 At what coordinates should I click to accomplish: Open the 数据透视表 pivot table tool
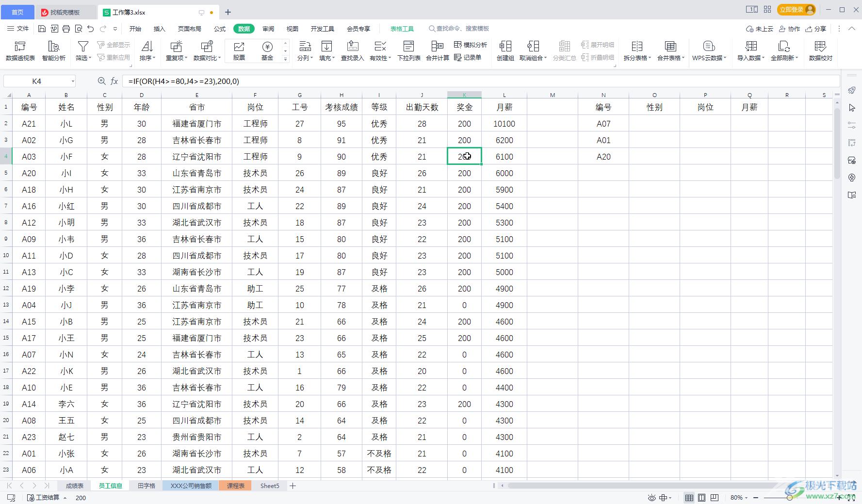pyautogui.click(x=20, y=51)
